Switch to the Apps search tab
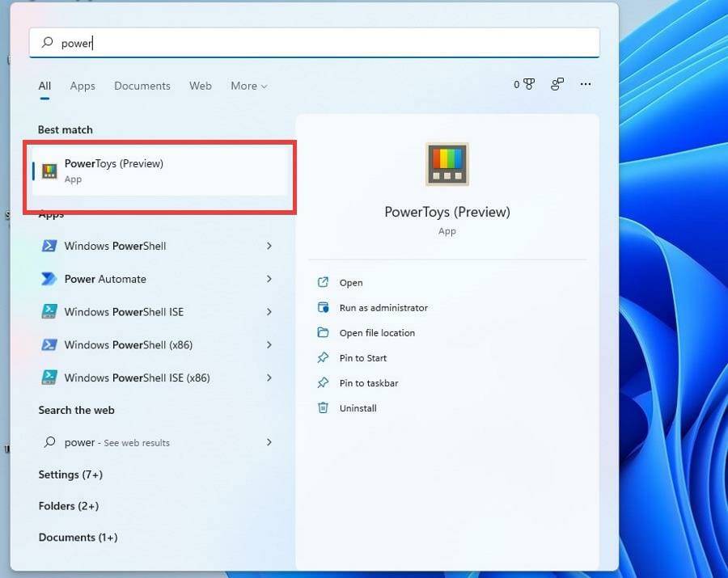The width and height of the screenshot is (728, 578). pos(82,86)
